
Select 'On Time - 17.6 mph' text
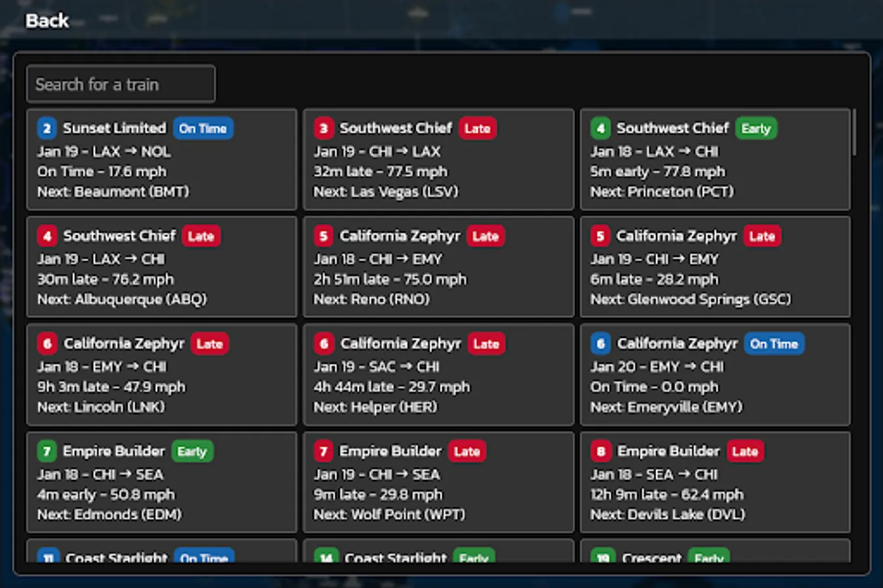(101, 172)
